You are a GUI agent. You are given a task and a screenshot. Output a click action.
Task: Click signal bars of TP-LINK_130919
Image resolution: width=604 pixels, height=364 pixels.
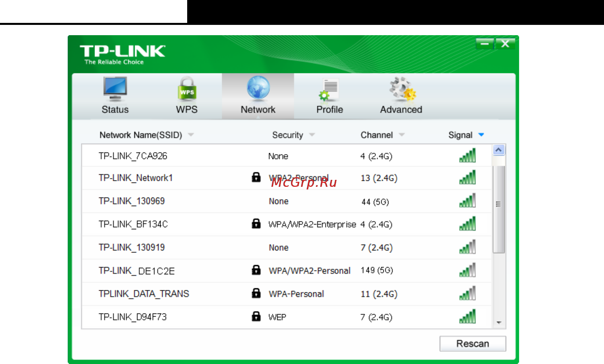point(467,247)
